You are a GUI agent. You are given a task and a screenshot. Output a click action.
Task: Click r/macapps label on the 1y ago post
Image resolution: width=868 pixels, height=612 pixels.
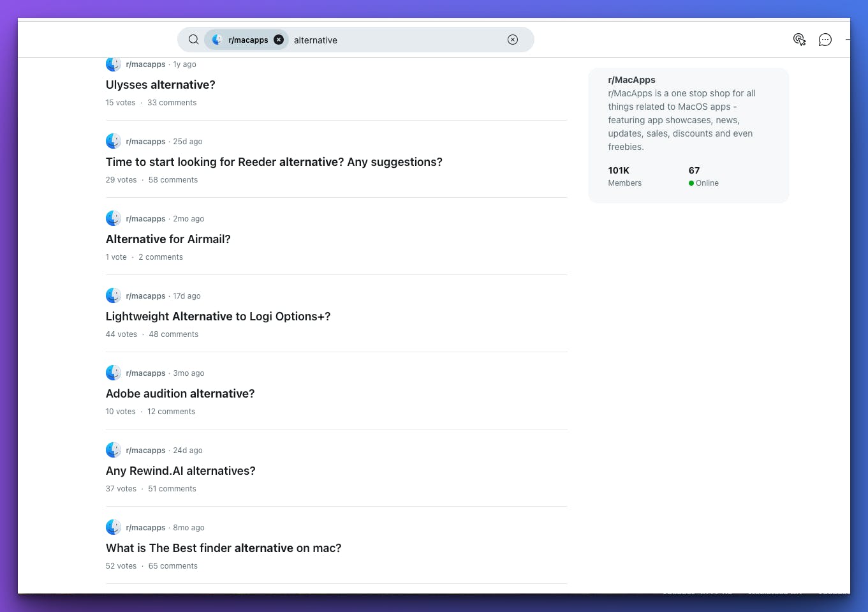point(145,64)
